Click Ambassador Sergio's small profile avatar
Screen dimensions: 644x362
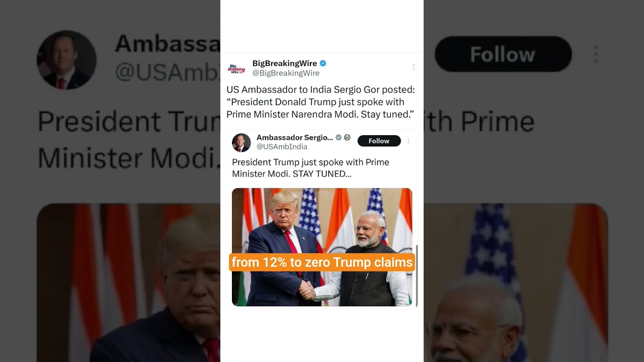(x=241, y=142)
